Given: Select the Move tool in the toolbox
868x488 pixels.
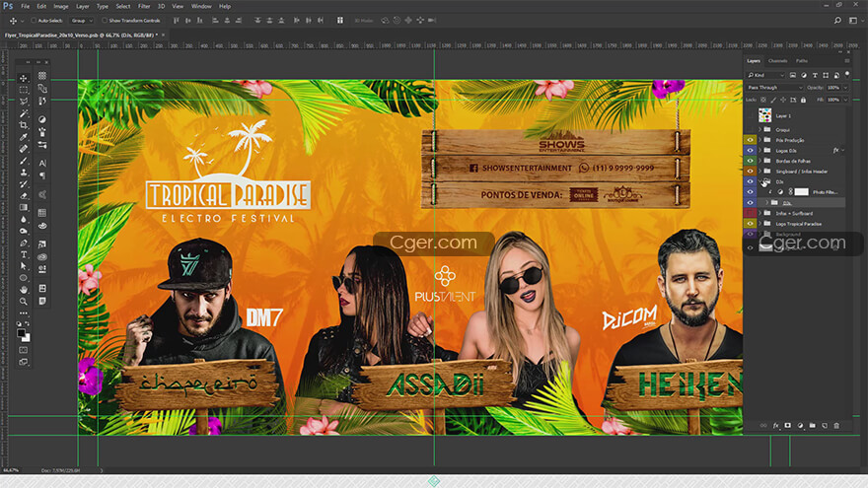Looking at the screenshot, I should (x=24, y=78).
